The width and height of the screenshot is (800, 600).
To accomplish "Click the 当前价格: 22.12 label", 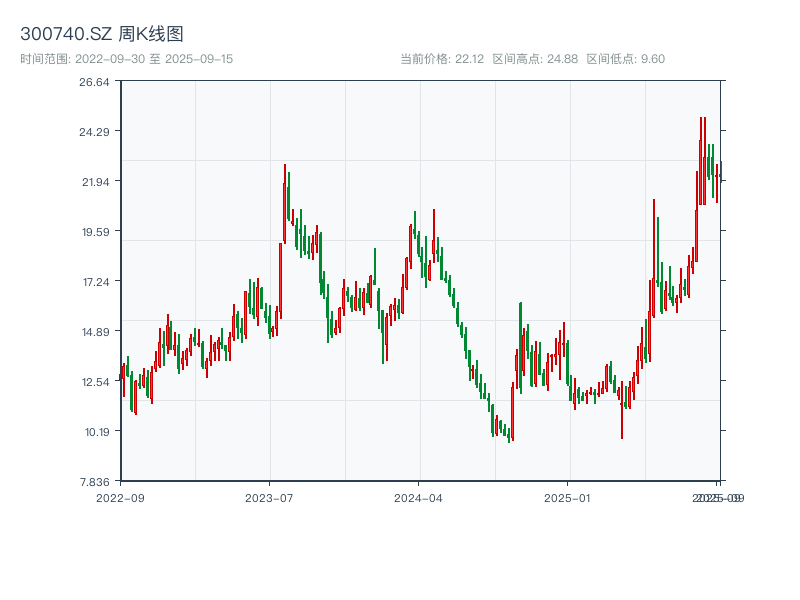I will click(x=442, y=59).
